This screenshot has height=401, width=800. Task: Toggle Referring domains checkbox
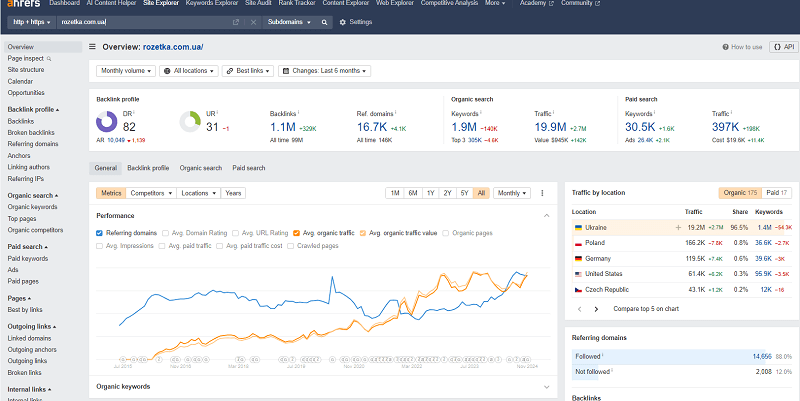[99, 233]
